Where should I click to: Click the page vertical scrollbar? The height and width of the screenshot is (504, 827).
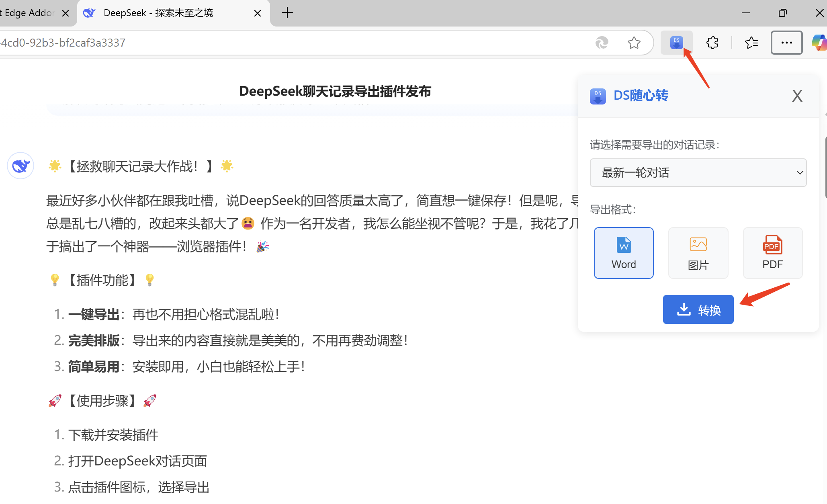(825, 167)
